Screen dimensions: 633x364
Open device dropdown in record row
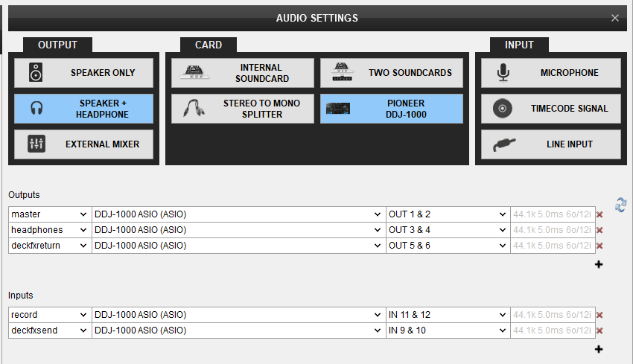pyautogui.click(x=238, y=315)
